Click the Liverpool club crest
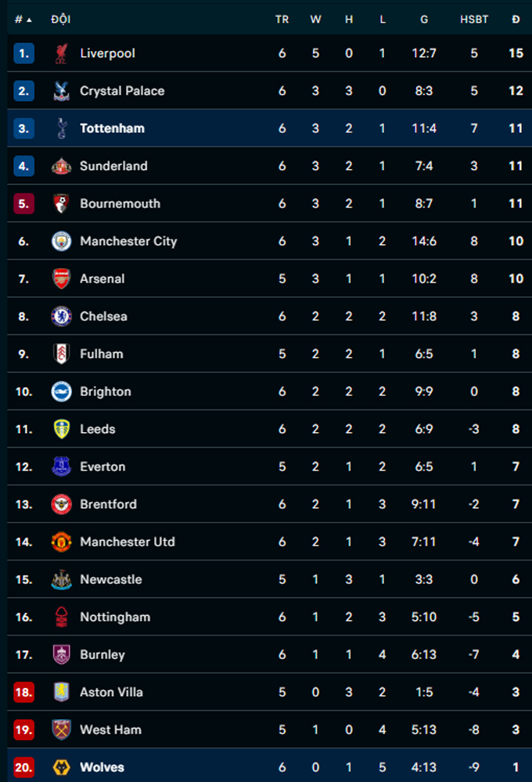 pos(61,53)
